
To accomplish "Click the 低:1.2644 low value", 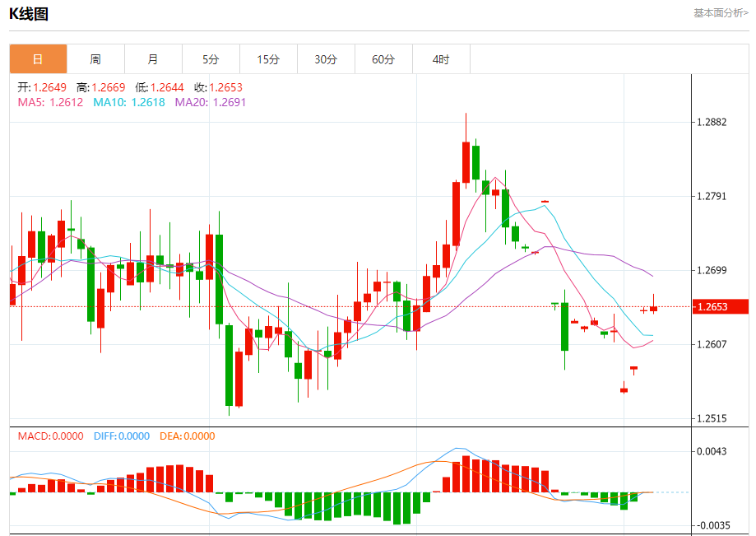I will 160,87.
